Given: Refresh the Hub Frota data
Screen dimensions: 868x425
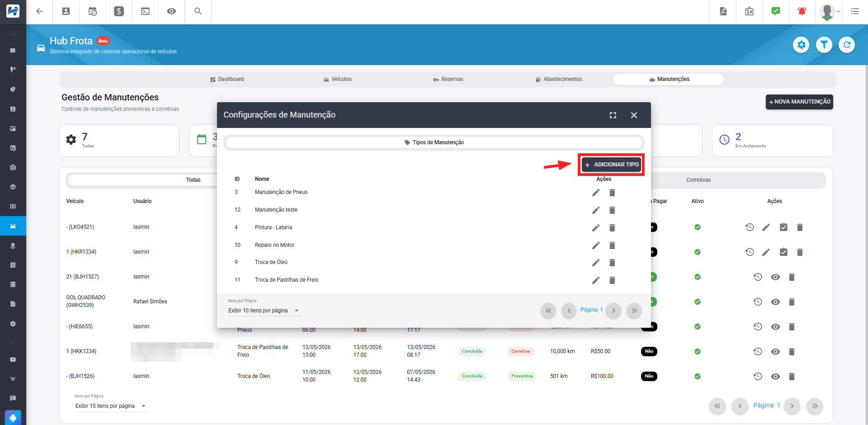Looking at the screenshot, I should 847,45.
